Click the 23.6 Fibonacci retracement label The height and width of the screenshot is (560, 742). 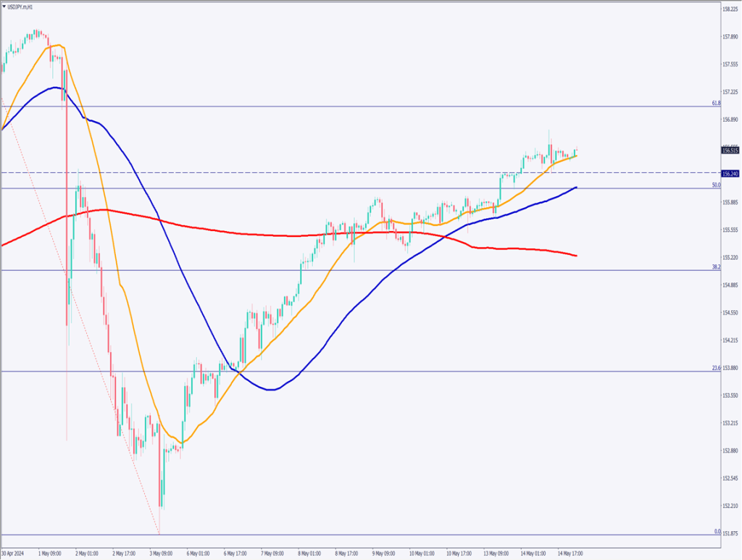click(x=716, y=368)
